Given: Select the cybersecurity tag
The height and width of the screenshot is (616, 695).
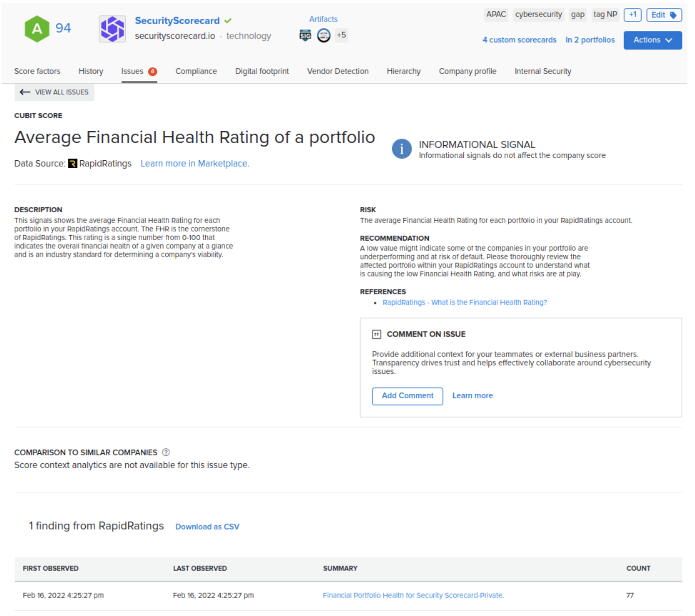Looking at the screenshot, I should [x=538, y=14].
